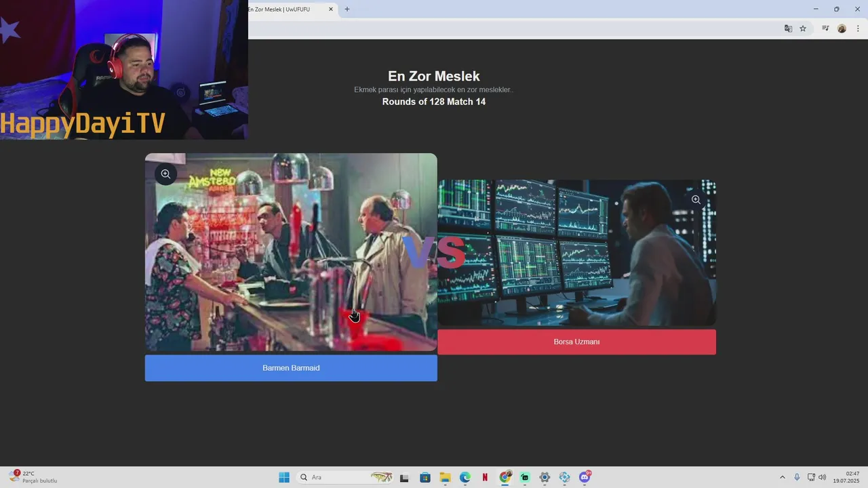Open the weather widget showing 22°C

[33, 477]
